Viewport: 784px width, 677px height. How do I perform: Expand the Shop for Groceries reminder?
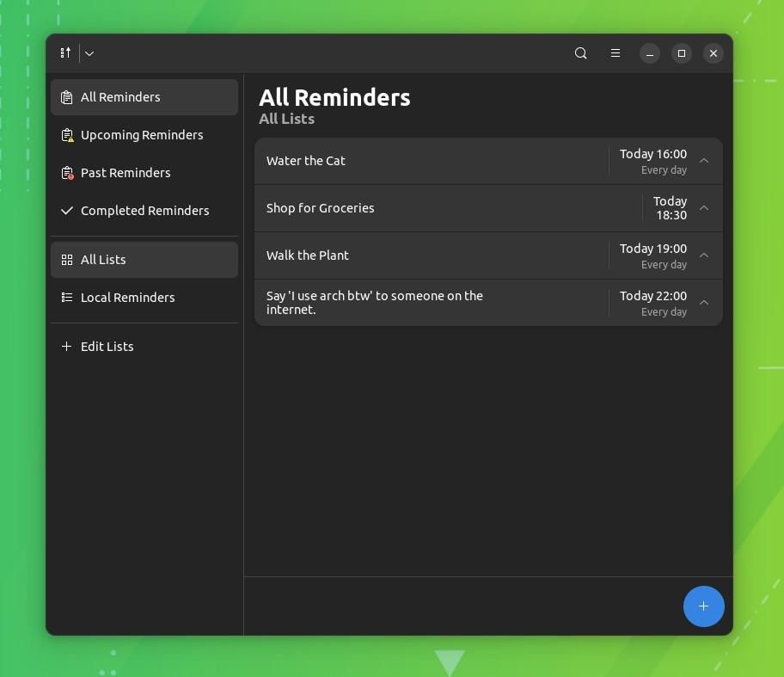(x=703, y=208)
